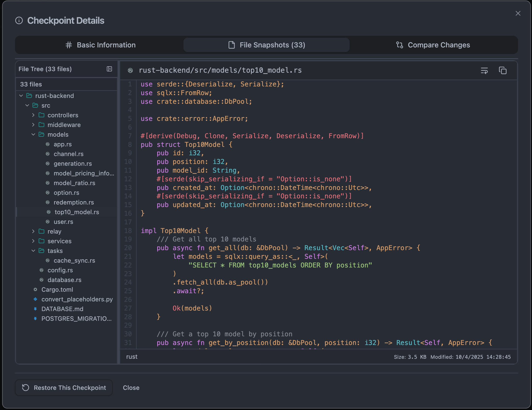Click the Close text button
Screen dimensions: 532x410
131,388
